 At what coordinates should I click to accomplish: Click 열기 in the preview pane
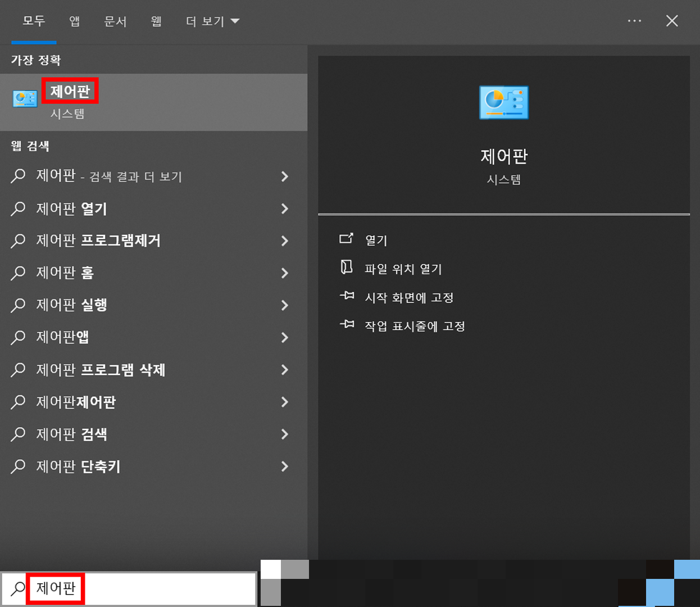[376, 241]
